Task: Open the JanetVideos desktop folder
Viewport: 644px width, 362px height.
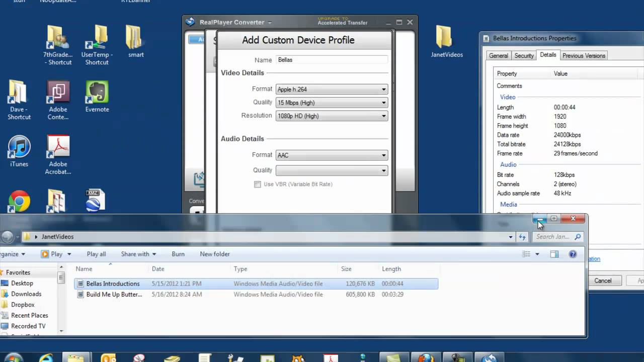Action: [447, 42]
